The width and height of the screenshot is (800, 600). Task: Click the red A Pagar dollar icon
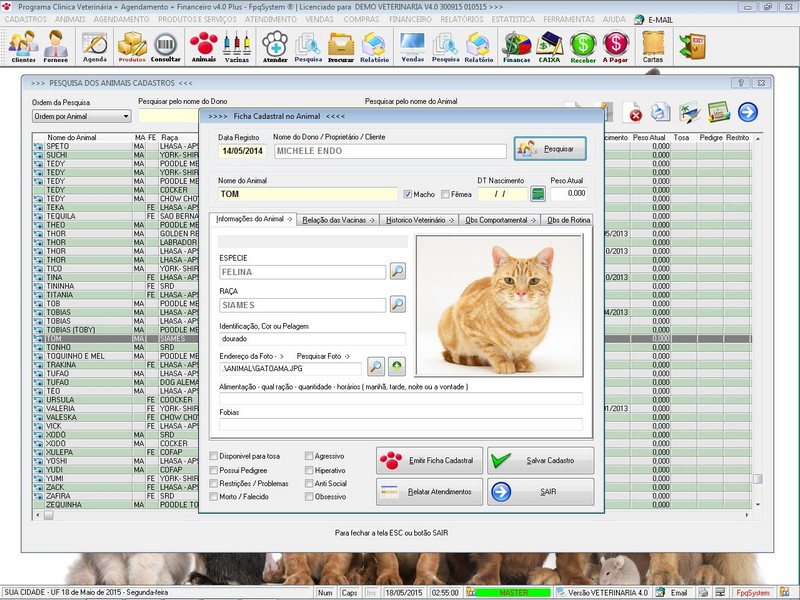coord(615,46)
